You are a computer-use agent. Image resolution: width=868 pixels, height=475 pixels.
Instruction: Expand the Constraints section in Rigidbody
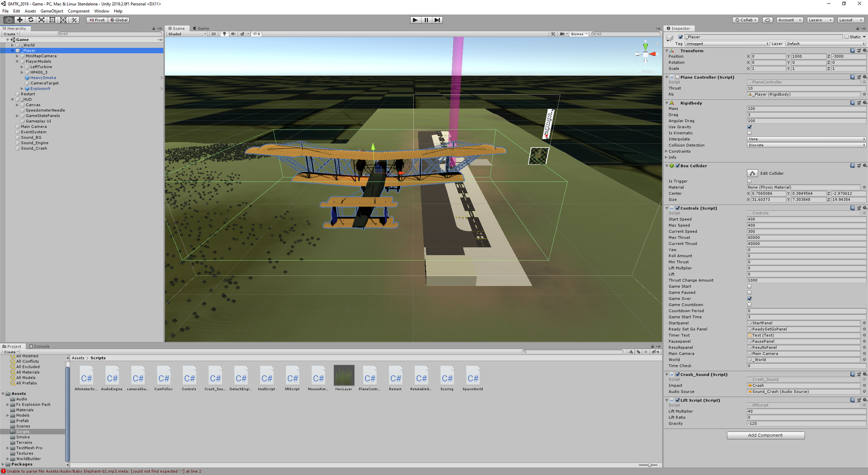pyautogui.click(x=666, y=151)
